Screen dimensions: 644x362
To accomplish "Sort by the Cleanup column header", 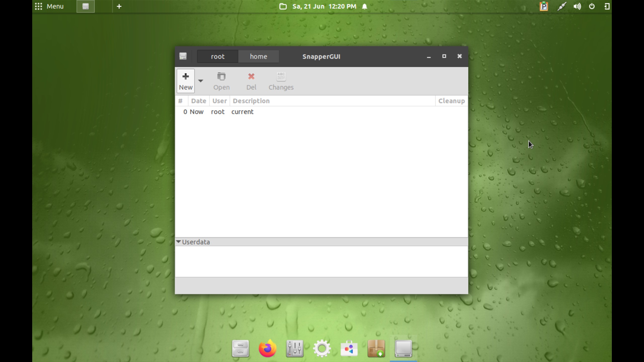I will (451, 101).
